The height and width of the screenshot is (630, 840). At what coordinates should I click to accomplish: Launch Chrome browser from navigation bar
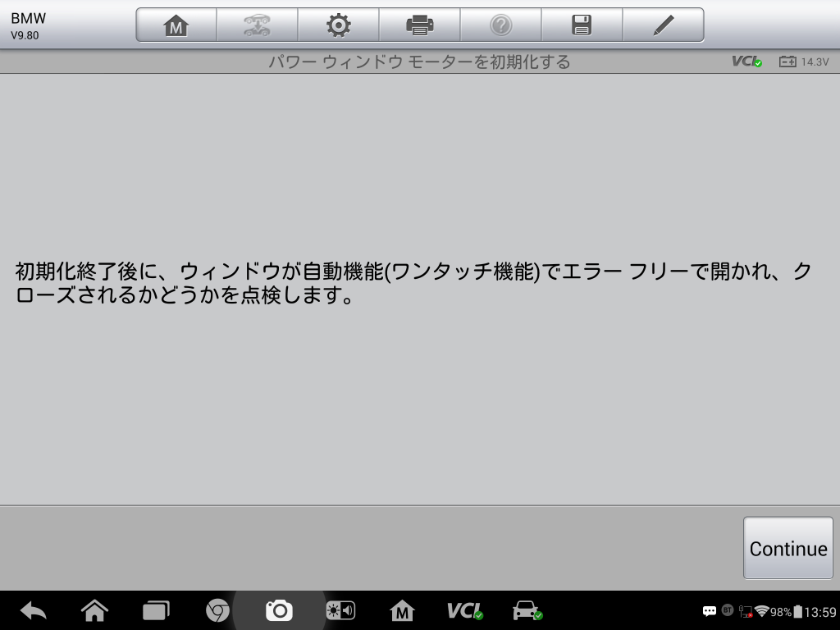coord(217,610)
